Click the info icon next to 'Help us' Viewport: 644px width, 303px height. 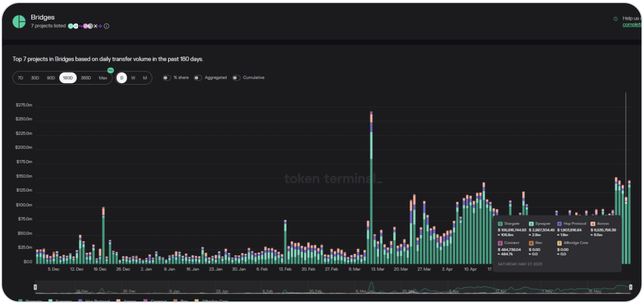pyautogui.click(x=615, y=19)
